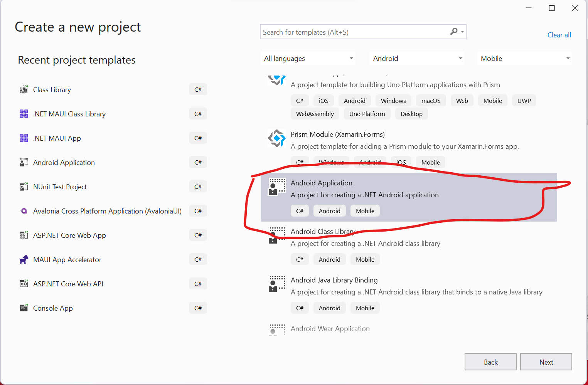588x385 pixels.
Task: Select the Console App template icon
Action: (24, 308)
